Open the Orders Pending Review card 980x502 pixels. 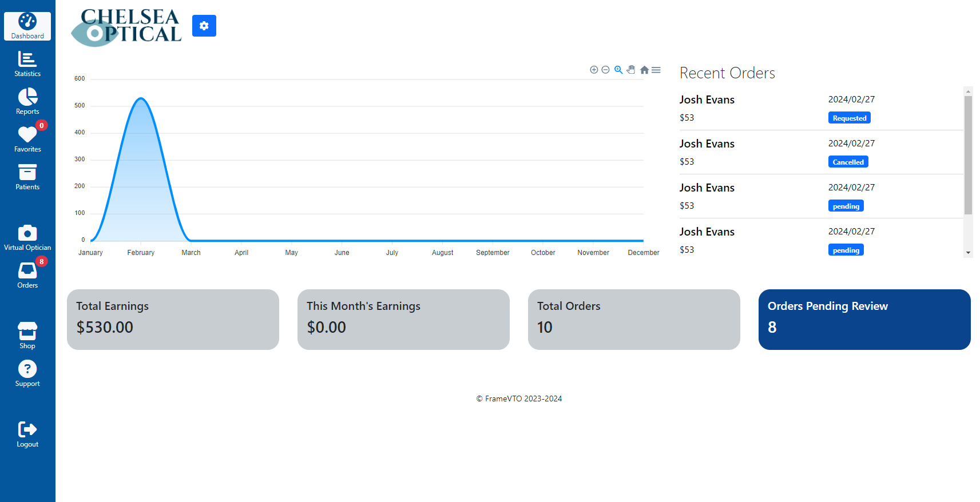point(864,319)
